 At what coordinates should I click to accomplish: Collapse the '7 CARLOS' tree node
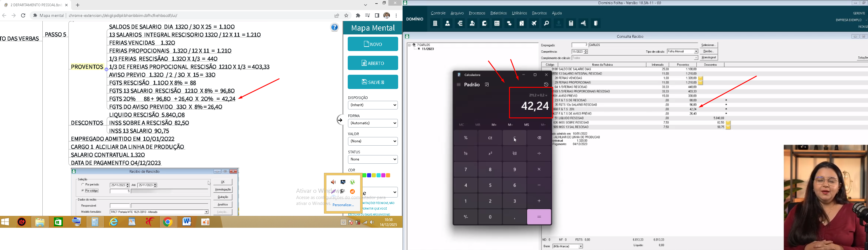(409, 45)
